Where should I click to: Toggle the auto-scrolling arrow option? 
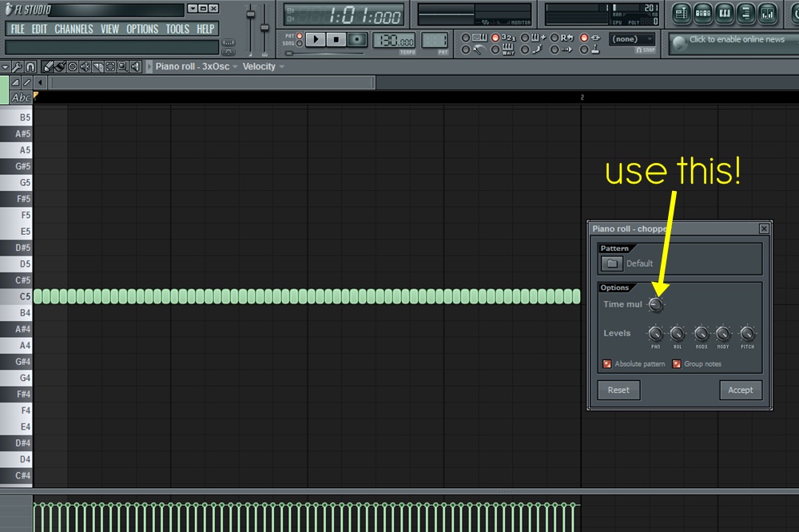click(555, 50)
